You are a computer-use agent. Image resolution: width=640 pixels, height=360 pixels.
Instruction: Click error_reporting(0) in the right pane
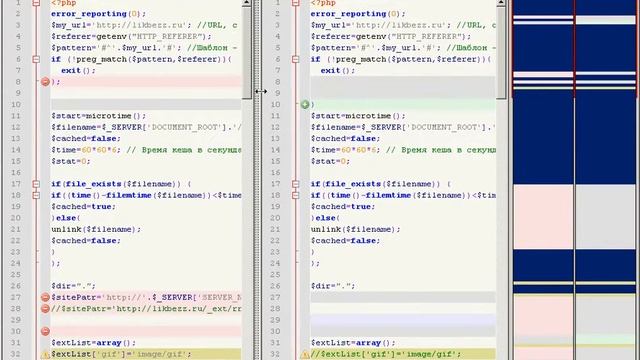(358, 14)
